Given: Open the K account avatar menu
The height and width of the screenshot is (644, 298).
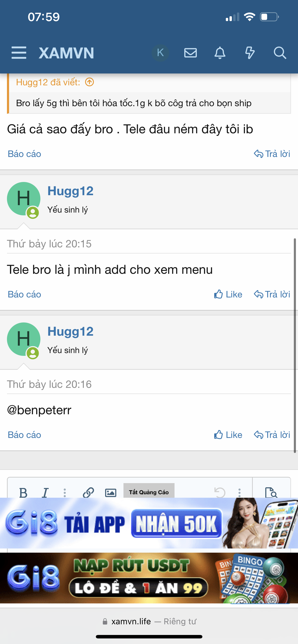Looking at the screenshot, I should [x=160, y=53].
